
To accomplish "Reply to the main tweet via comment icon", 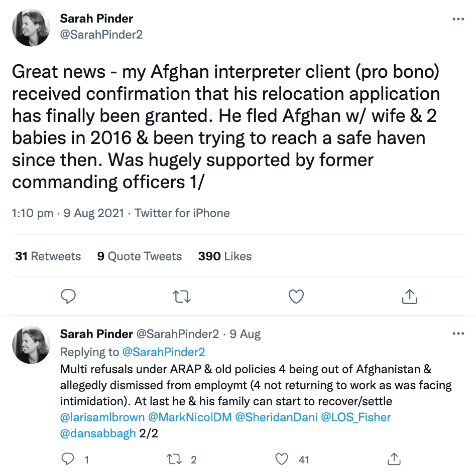I will (x=68, y=296).
